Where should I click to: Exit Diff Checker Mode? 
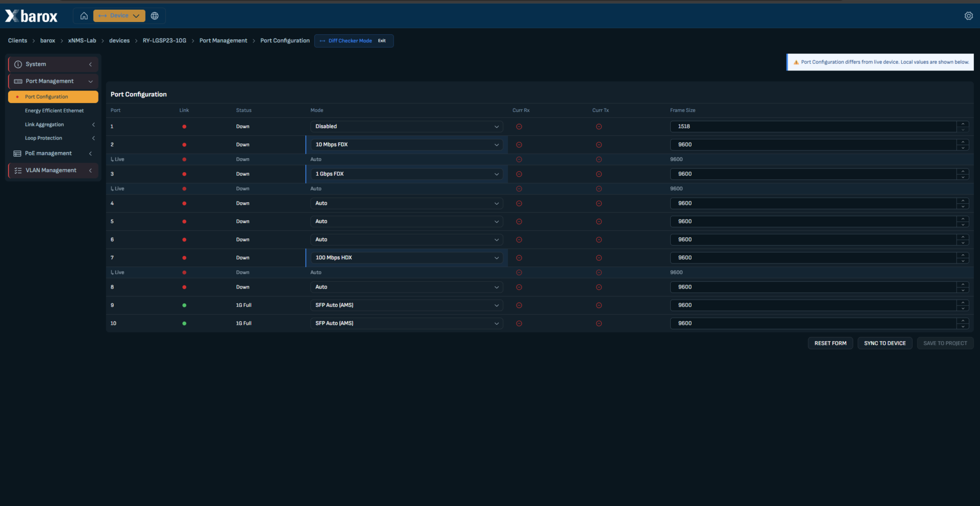[x=382, y=41]
